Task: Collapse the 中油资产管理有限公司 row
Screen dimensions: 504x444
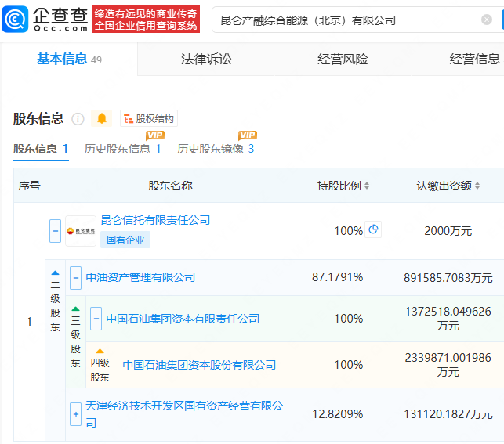Action: (76, 277)
